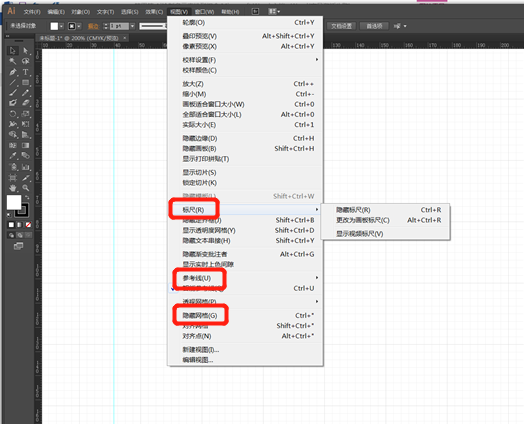Screen dimensions: 524x424
Task: Select the Gradient tool
Action: (x=25, y=145)
